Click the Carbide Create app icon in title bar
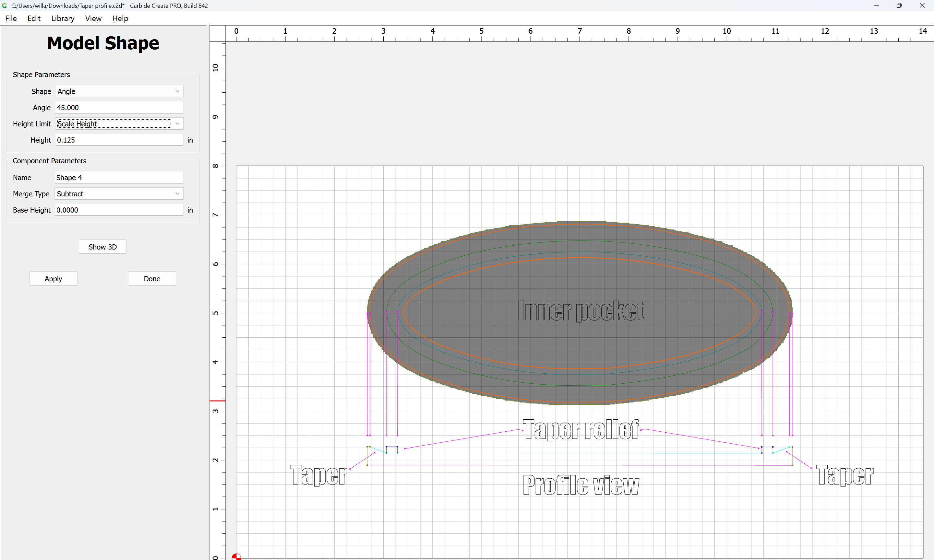This screenshot has height=560, width=934. (5, 6)
